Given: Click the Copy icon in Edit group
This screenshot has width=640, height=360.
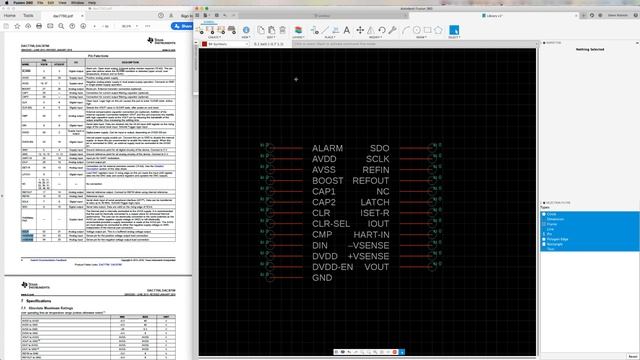Looking at the screenshot, I should pos(261,30).
